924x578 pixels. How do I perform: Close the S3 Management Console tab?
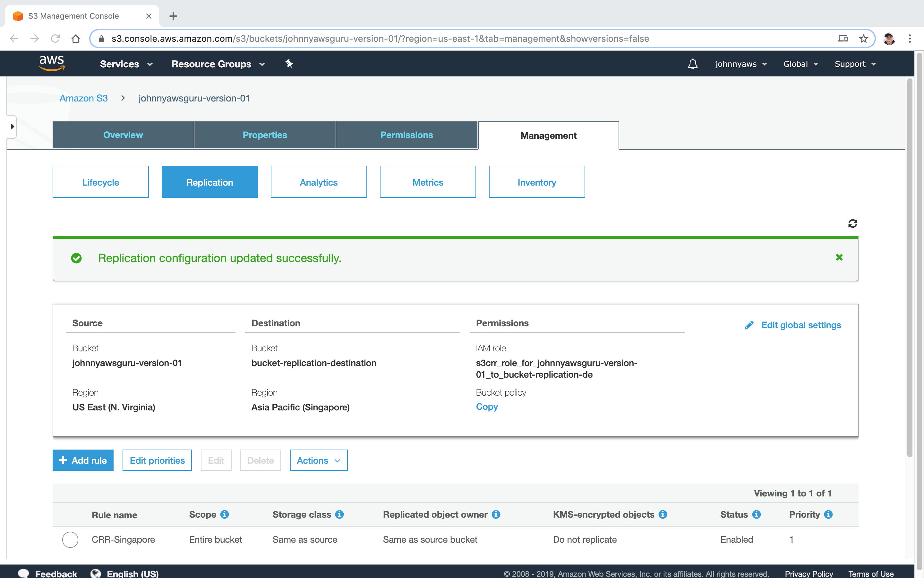click(149, 16)
